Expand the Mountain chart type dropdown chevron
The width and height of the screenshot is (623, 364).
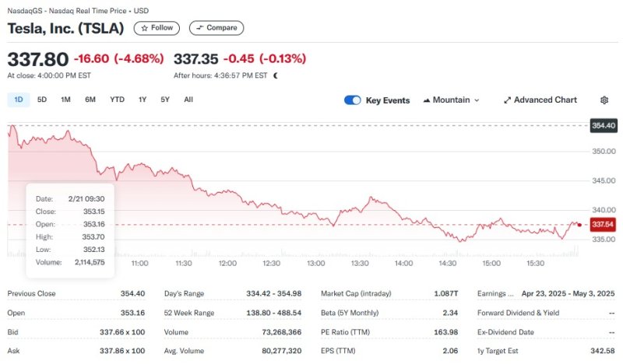(x=477, y=100)
